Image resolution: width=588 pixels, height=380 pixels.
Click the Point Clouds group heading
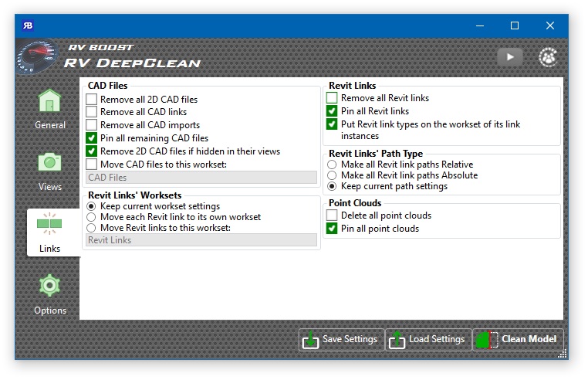point(355,203)
